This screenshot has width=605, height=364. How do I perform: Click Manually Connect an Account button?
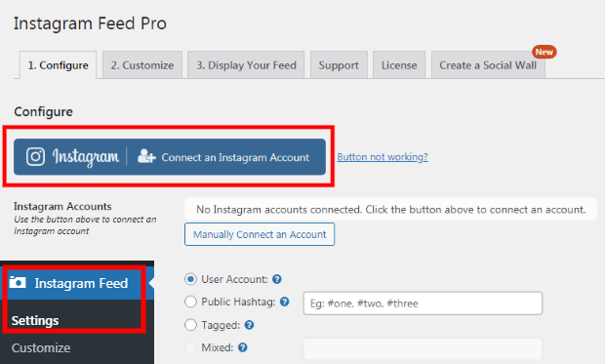[x=260, y=234]
